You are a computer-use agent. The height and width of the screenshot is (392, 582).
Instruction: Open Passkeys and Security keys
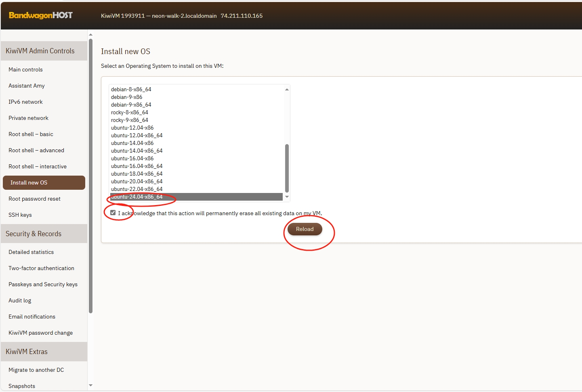43,284
